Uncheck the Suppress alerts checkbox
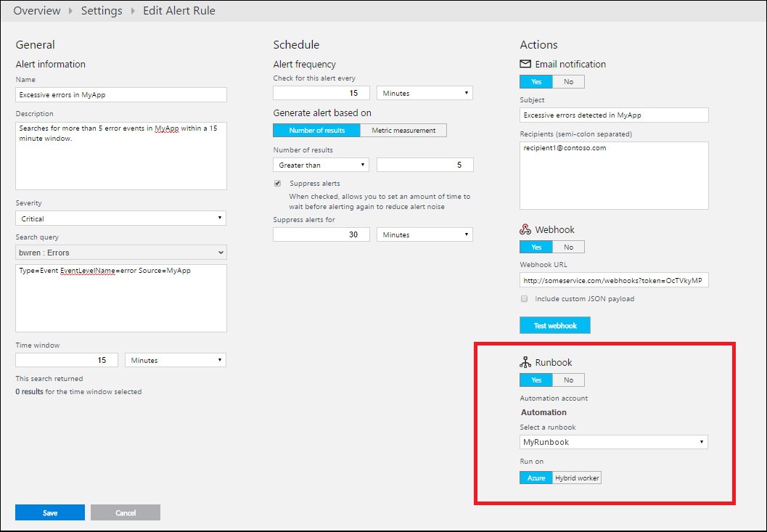Screen dimensions: 767x532 pyautogui.click(x=277, y=183)
